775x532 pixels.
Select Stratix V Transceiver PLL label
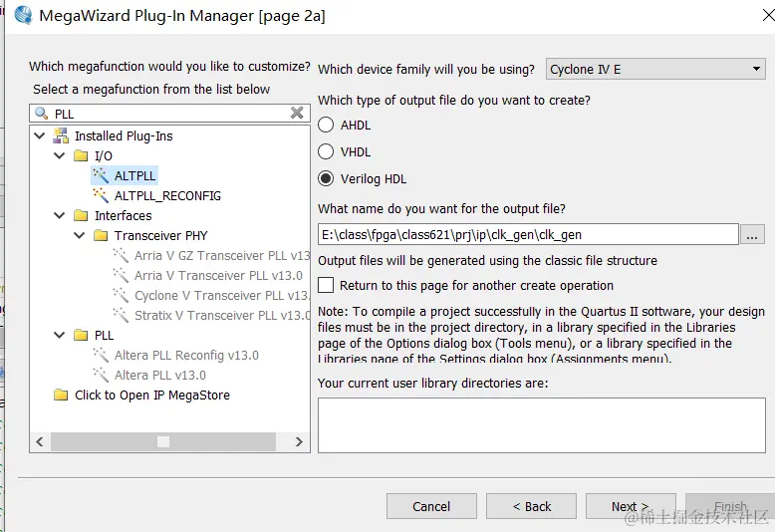(222, 315)
